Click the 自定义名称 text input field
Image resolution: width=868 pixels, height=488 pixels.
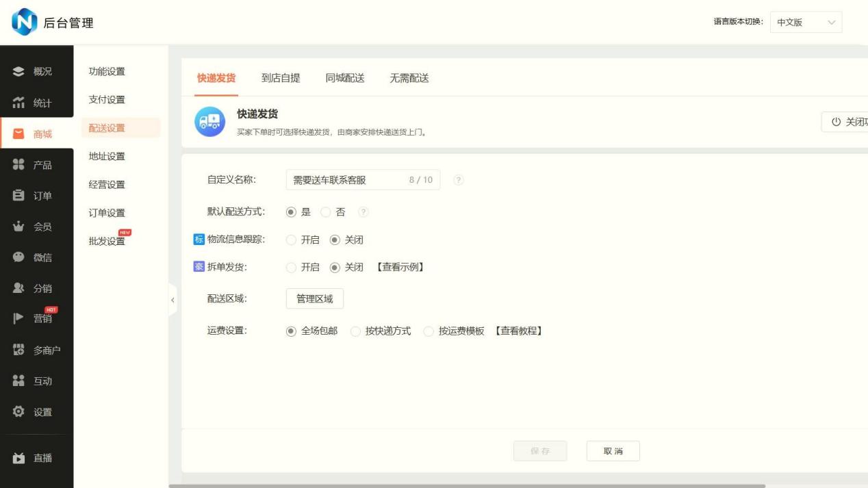pos(342,180)
